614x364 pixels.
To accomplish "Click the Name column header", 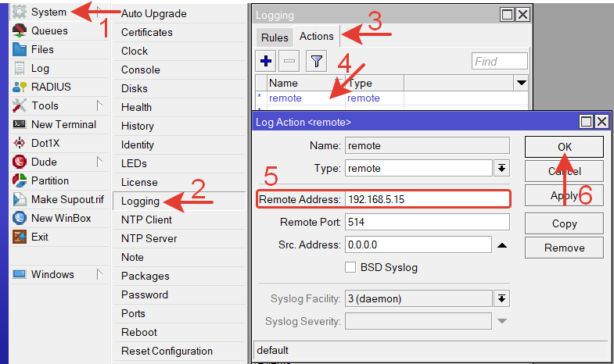I will click(306, 83).
